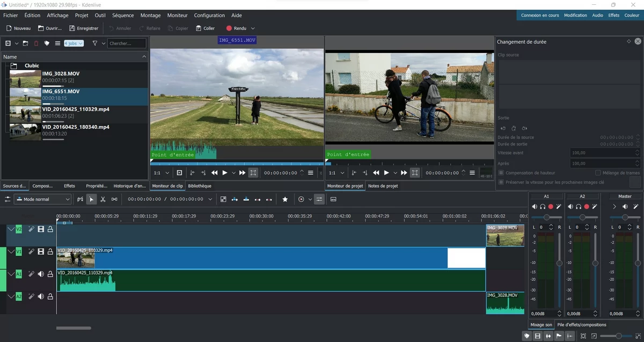This screenshot has height=342, width=644.
Task: Open the project monitor hamburger menu
Action: (x=472, y=173)
